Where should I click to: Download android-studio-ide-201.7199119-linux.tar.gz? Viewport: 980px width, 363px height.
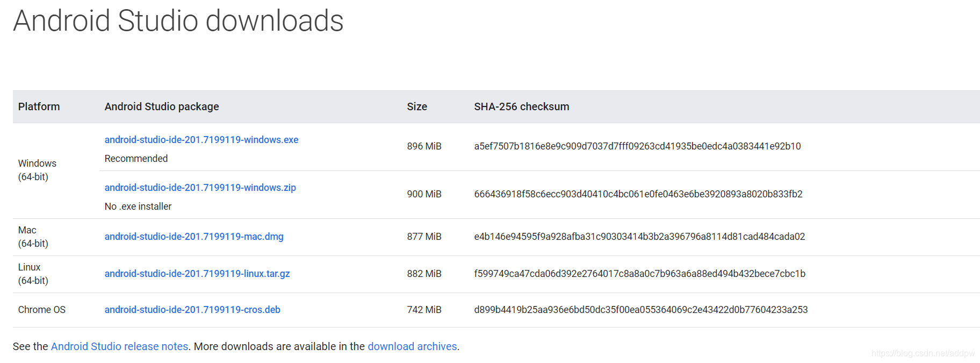pyautogui.click(x=197, y=274)
